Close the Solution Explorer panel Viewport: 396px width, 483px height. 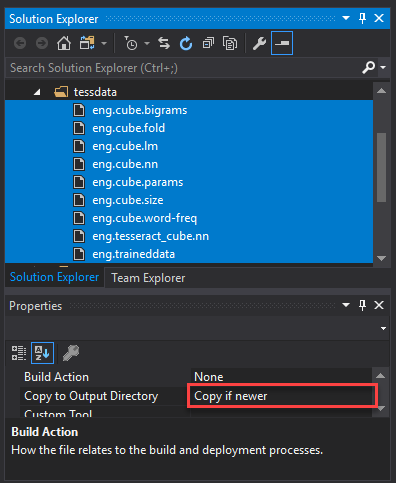[379, 18]
